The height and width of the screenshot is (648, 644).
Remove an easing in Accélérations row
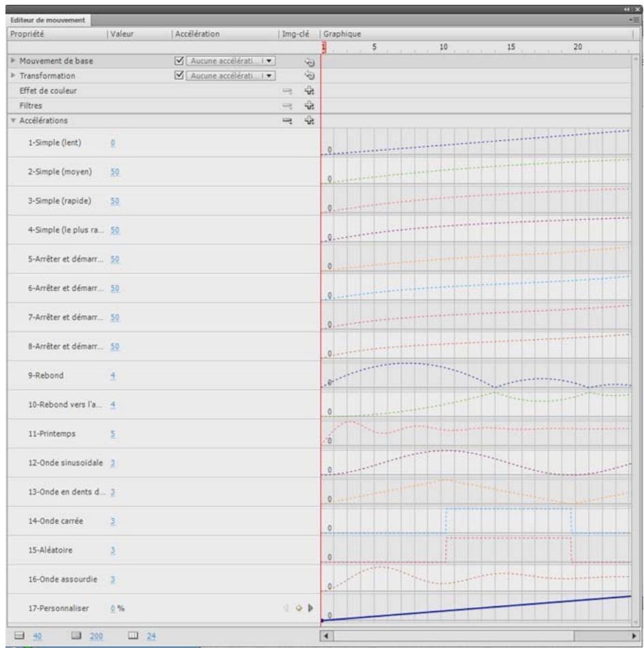coord(287,121)
